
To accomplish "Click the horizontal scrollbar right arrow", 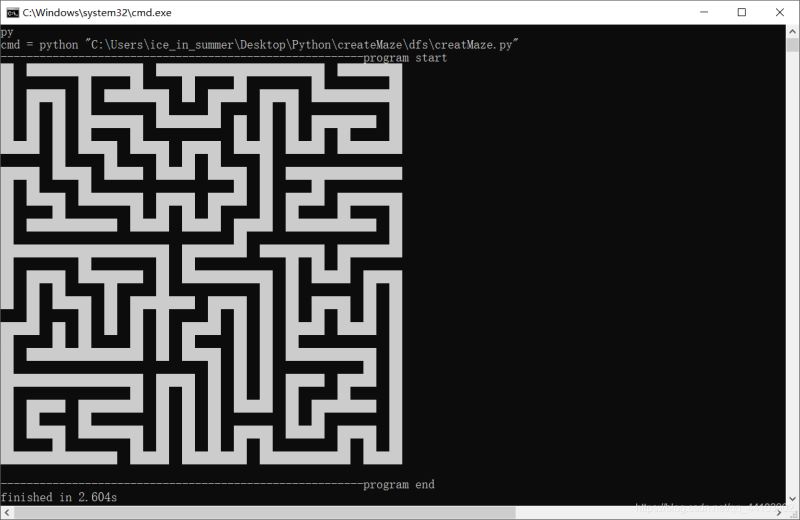I will [779, 513].
